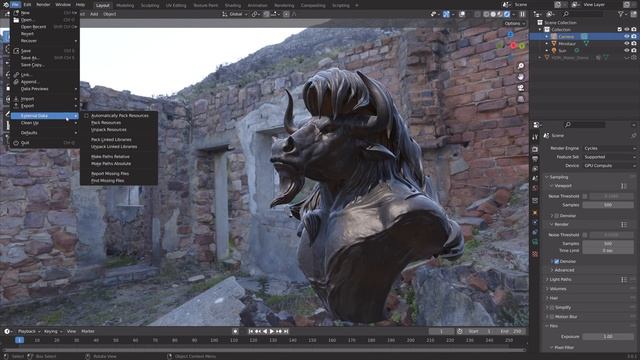Select material preview shading mode
This screenshot has width=640, height=360.
pyautogui.click(x=500, y=14)
